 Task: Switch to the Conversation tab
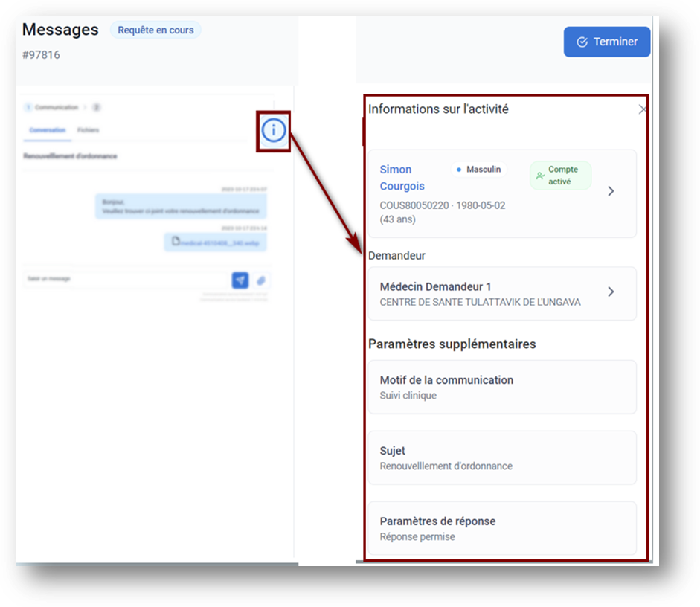[x=48, y=130]
